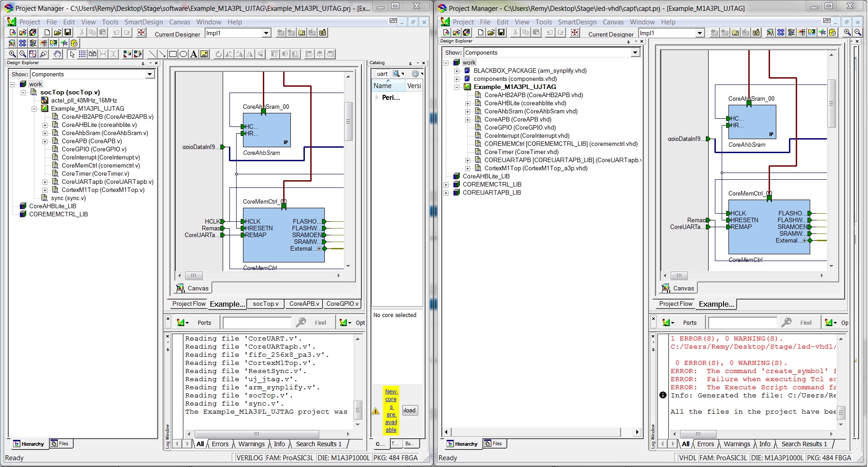Toggle pin on left Design Explorer panel

[x=143, y=63]
